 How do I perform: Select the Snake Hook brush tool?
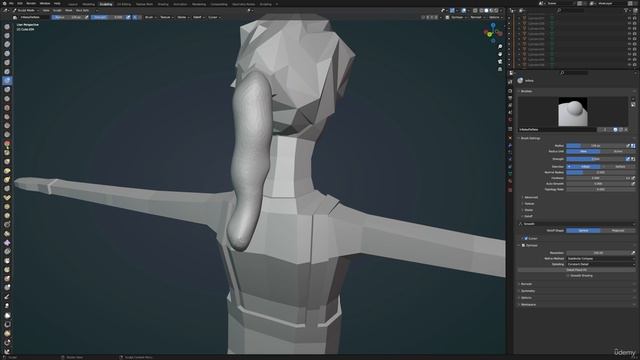coord(7,180)
